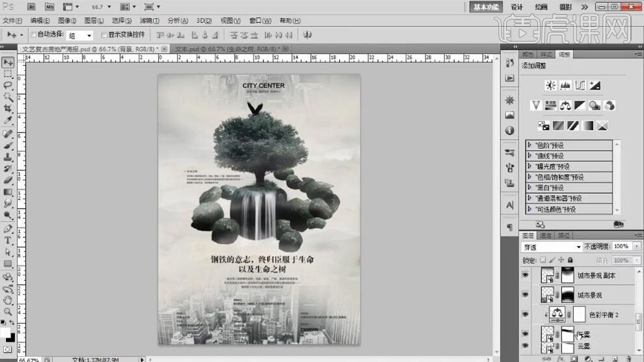Viewport: 644px width, 362px height.
Task: Switch to the 基本功能 workspace
Action: (x=486, y=7)
